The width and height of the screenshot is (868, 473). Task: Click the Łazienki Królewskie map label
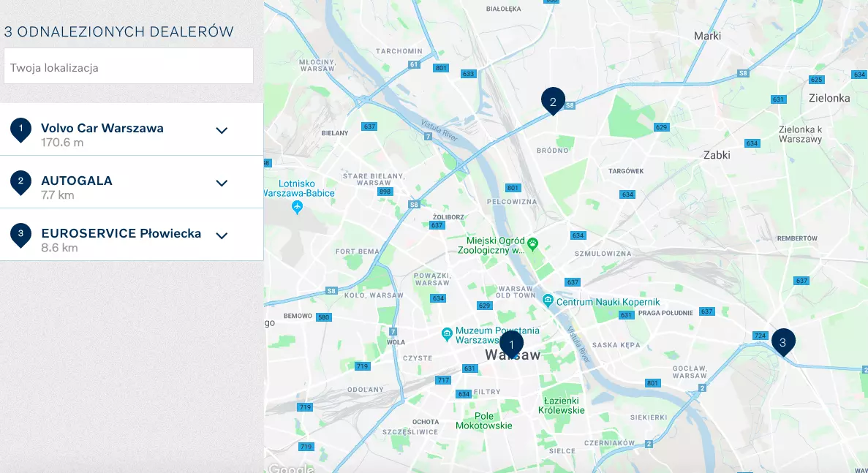tap(562, 406)
